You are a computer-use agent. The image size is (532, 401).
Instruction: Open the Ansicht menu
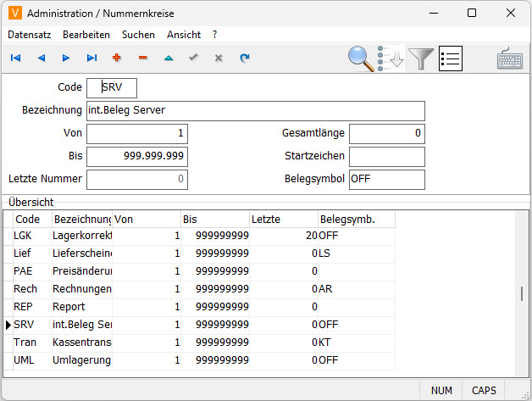click(x=184, y=35)
